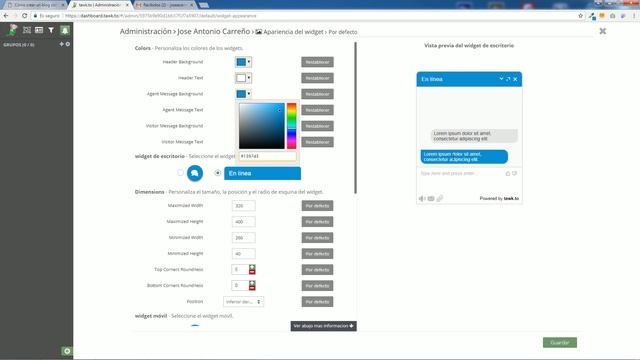Click the settings panel vertical scrollbar
This screenshot has height=360, width=640.
355,118
